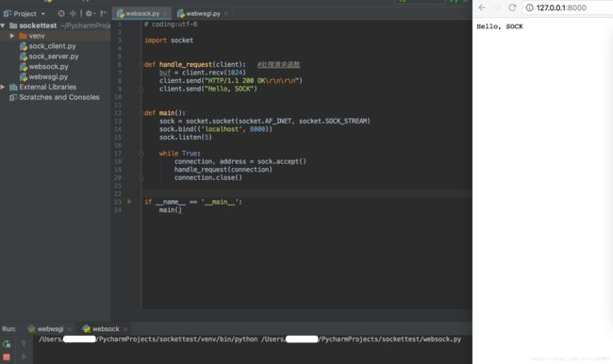Fold the main function in gutter
Image resolution: width=613 pixels, height=364 pixels.
click(x=141, y=113)
